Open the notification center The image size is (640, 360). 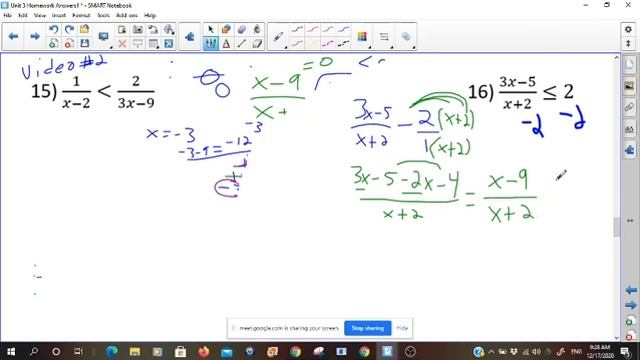point(625,351)
